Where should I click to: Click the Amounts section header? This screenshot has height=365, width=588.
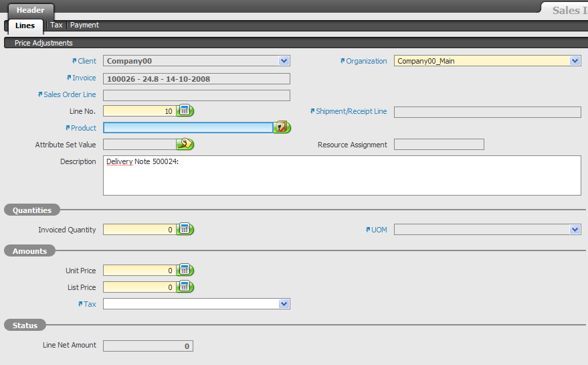(29, 251)
